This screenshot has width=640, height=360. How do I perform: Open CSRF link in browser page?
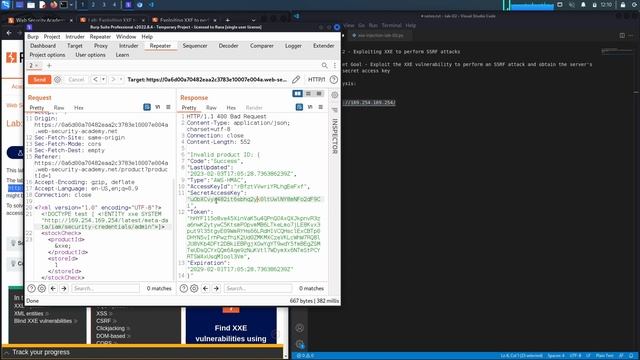pyautogui.click(x=104, y=321)
